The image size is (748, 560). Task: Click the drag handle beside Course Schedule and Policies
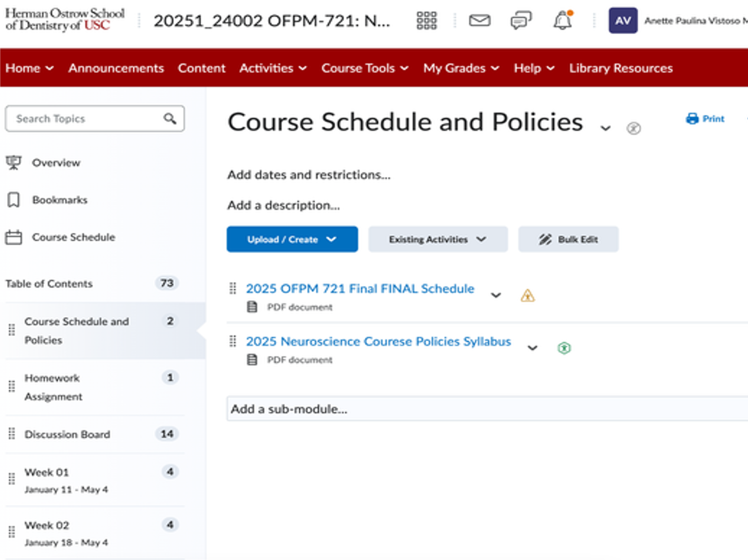(12, 330)
